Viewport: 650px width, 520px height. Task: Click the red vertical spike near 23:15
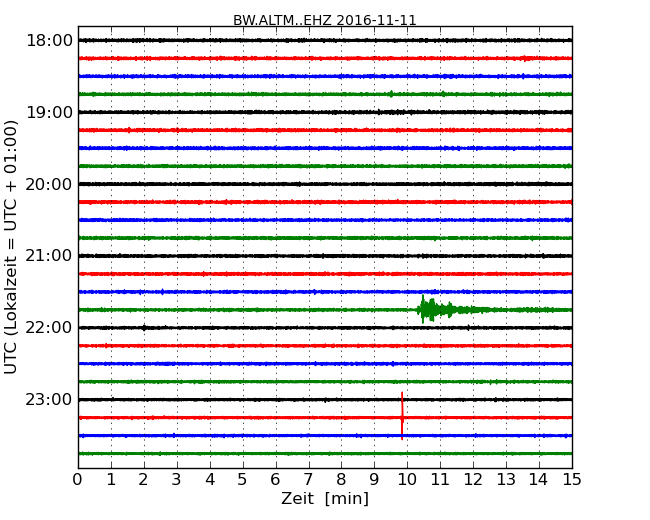(402, 416)
